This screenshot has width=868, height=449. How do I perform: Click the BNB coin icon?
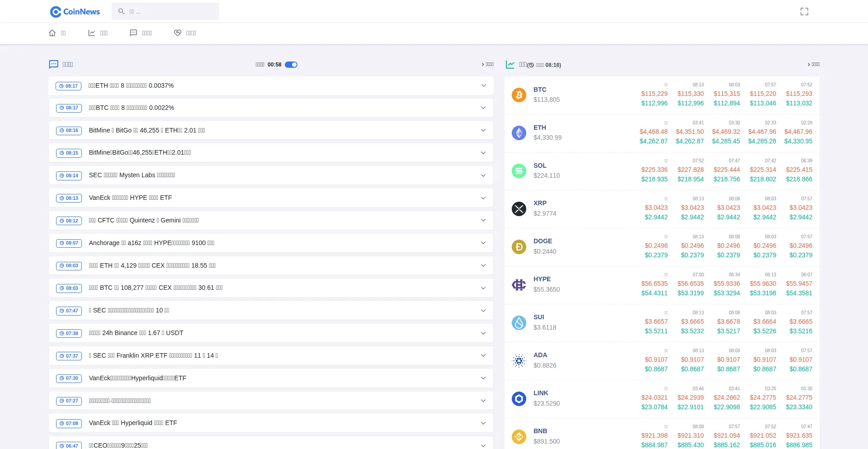519,437
